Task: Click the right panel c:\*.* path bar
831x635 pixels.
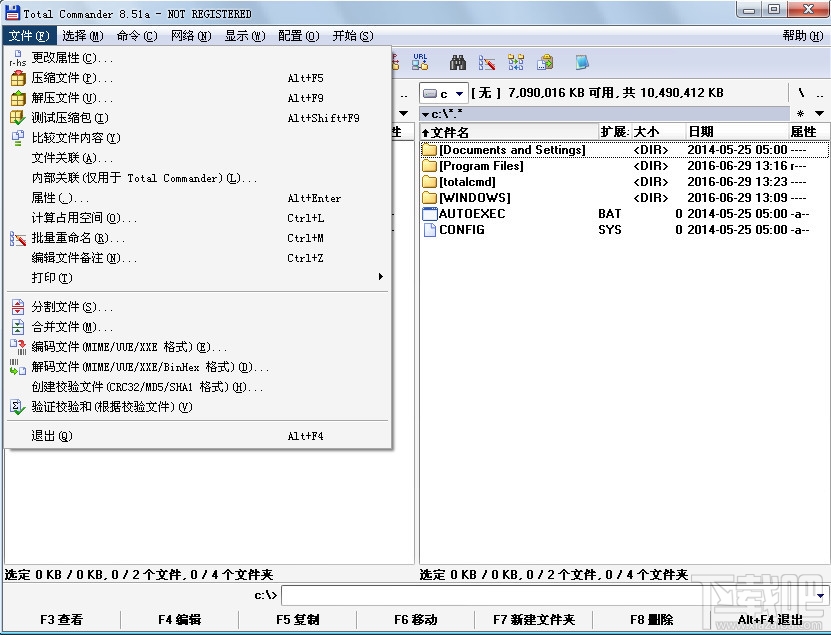Action: tap(605, 114)
